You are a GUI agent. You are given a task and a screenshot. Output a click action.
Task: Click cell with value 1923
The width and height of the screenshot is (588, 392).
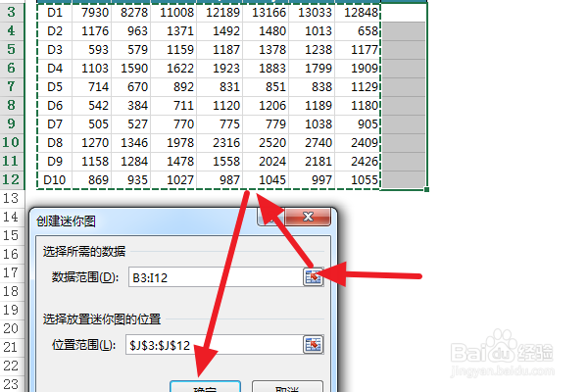tap(220, 69)
